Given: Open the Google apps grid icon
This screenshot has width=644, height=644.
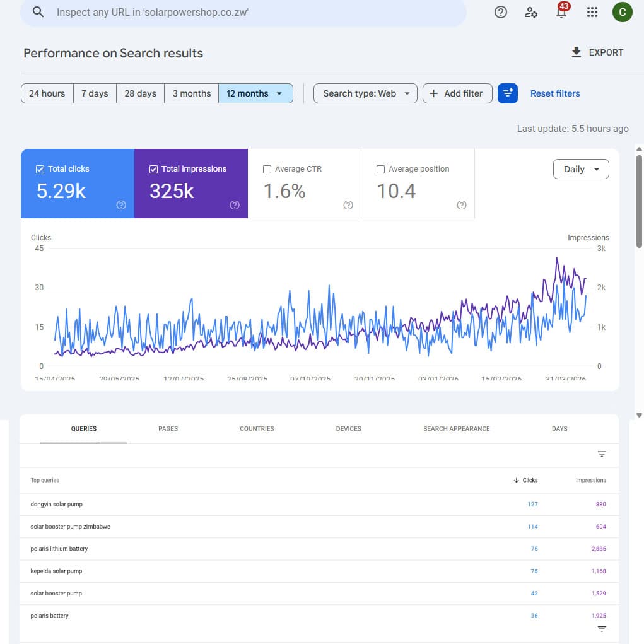Looking at the screenshot, I should tap(592, 12).
